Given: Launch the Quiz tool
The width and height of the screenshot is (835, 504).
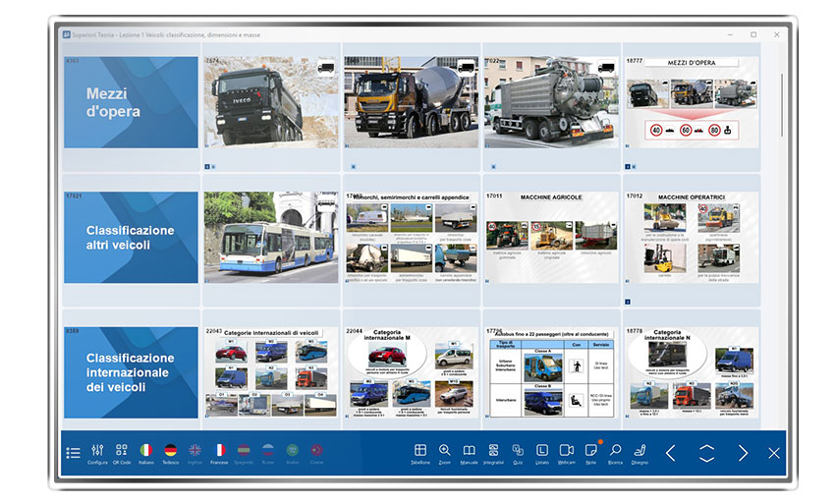Looking at the screenshot, I should [x=518, y=452].
